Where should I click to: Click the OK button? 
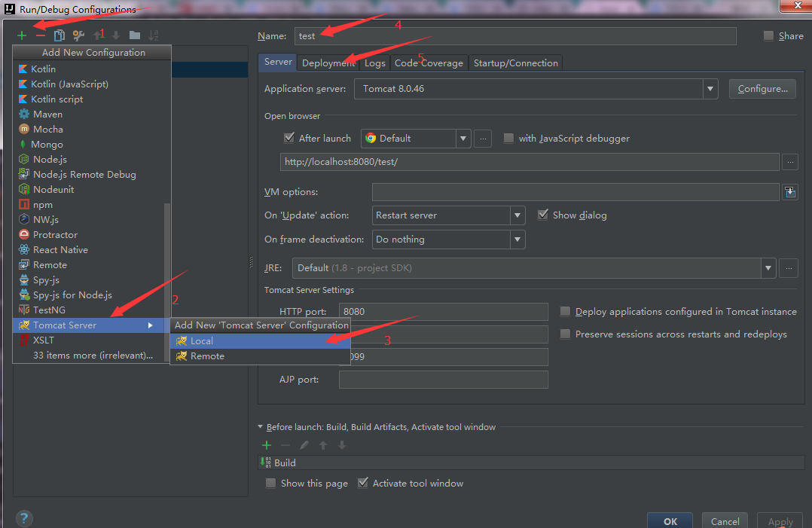[x=670, y=520]
